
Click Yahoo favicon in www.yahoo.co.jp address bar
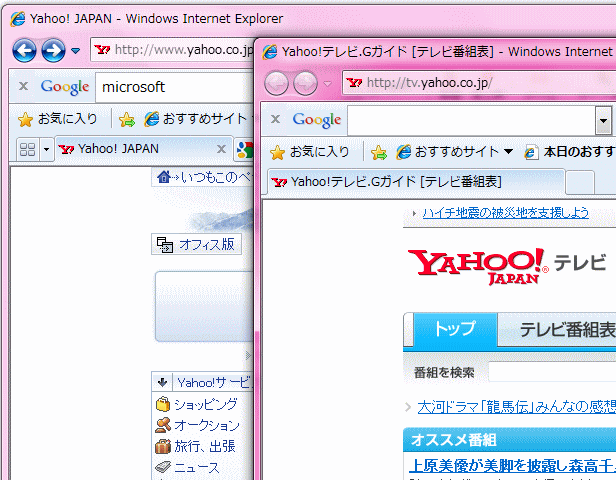tap(102, 50)
